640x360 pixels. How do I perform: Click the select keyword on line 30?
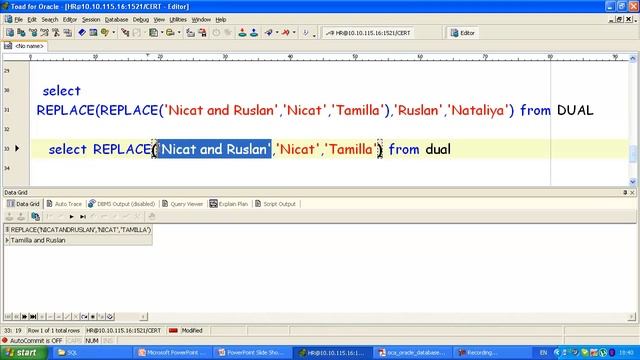click(62, 91)
